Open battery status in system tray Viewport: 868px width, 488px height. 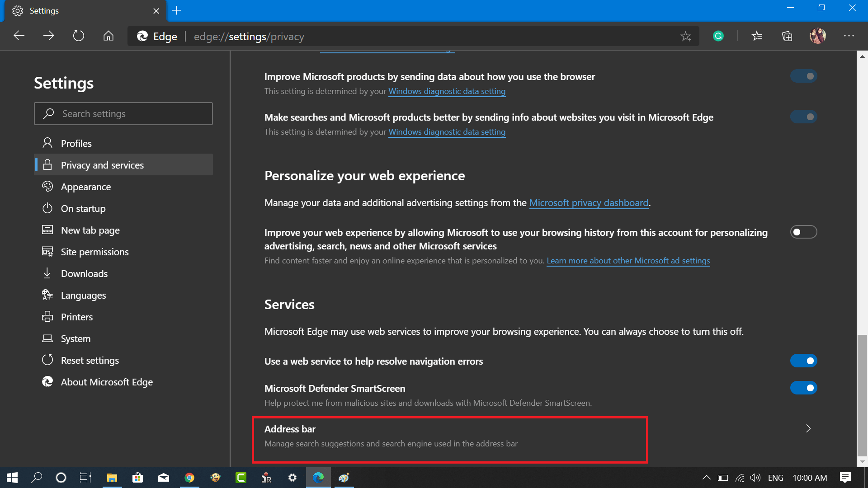coord(723,478)
